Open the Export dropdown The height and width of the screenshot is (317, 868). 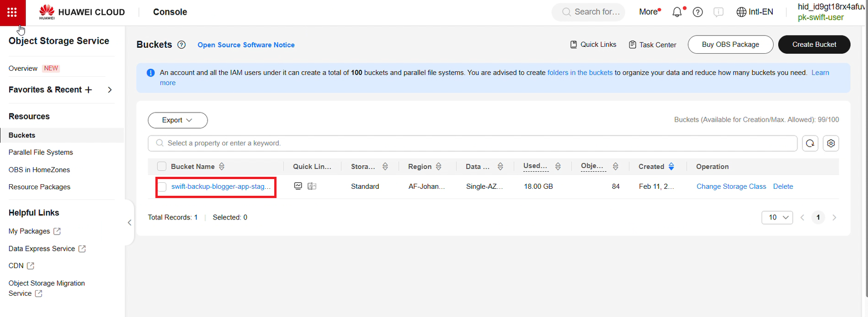pyautogui.click(x=178, y=120)
